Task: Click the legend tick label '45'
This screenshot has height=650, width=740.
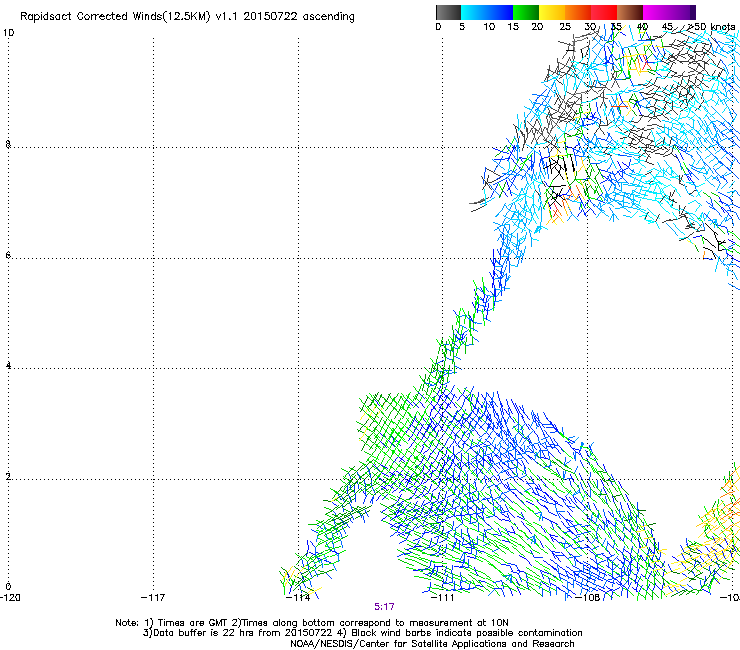Action: [667, 27]
